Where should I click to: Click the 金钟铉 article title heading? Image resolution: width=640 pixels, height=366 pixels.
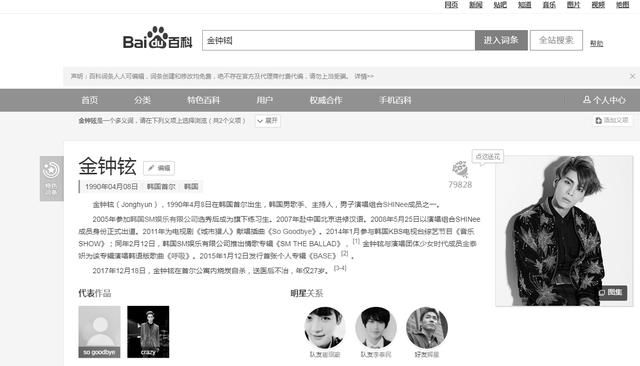click(108, 166)
